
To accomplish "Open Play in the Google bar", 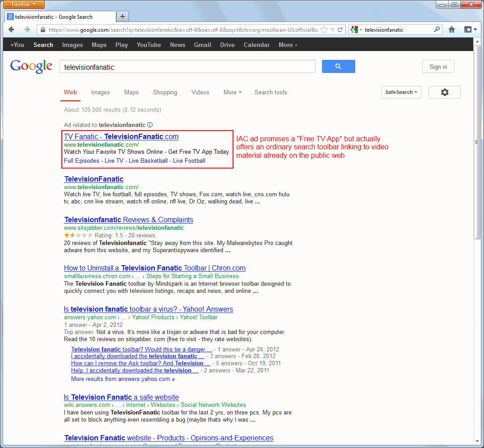I will [x=121, y=45].
